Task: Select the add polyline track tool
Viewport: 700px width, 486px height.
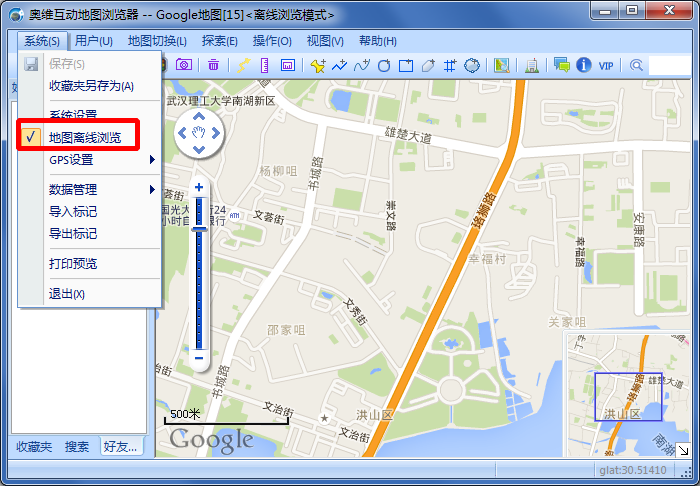Action: [x=340, y=65]
